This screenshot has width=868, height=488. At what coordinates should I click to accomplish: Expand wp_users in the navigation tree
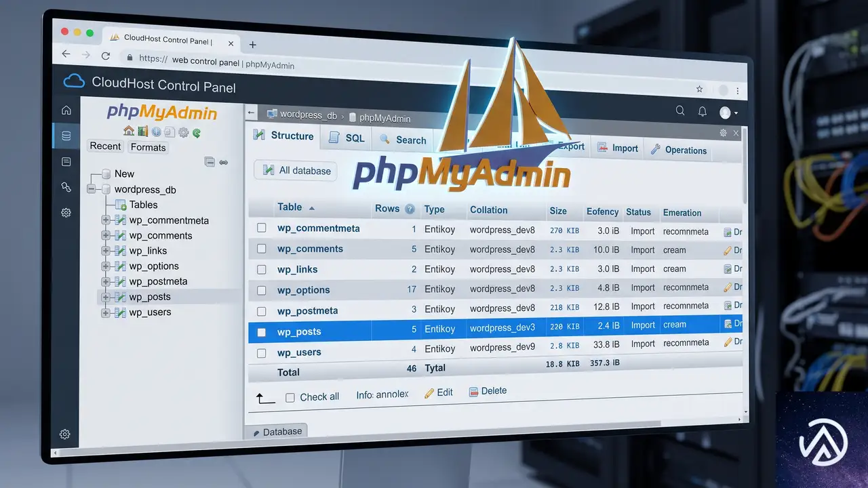point(106,312)
